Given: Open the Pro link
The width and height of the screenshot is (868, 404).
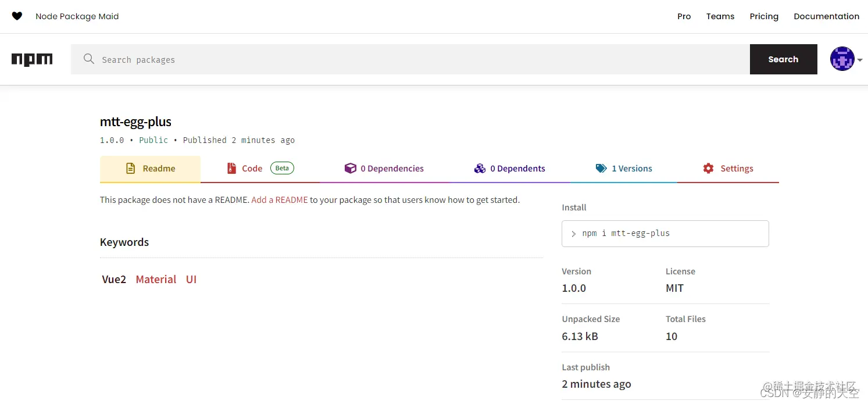Looking at the screenshot, I should (x=684, y=16).
